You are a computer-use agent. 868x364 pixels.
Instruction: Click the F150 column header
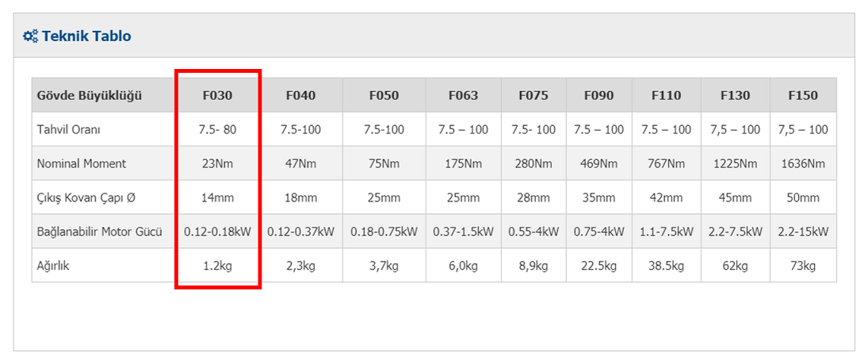click(x=803, y=95)
